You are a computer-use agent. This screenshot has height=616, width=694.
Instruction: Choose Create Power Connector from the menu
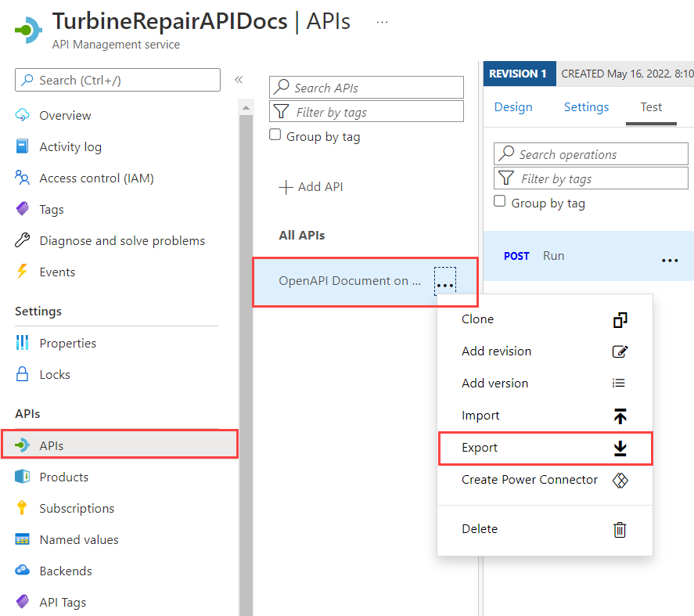pos(530,480)
